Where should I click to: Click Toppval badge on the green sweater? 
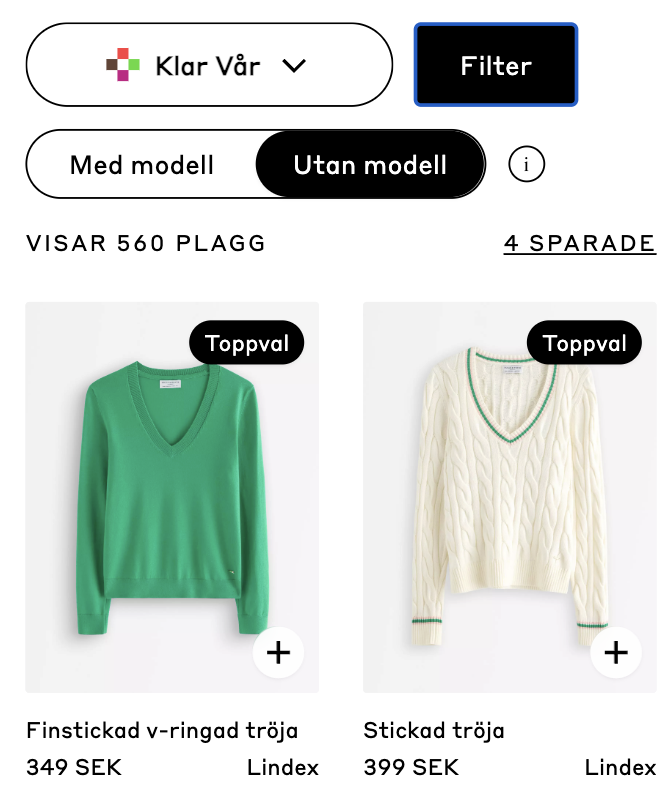pos(246,344)
